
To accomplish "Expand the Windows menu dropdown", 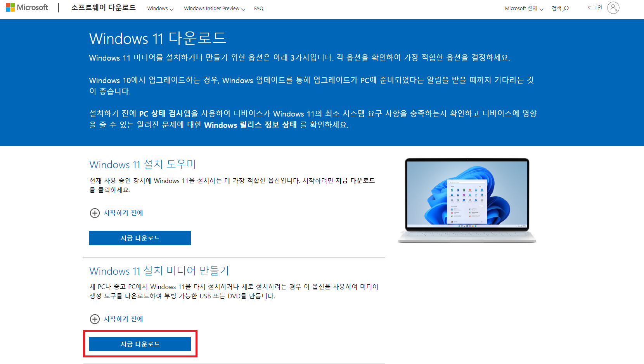I will click(160, 9).
